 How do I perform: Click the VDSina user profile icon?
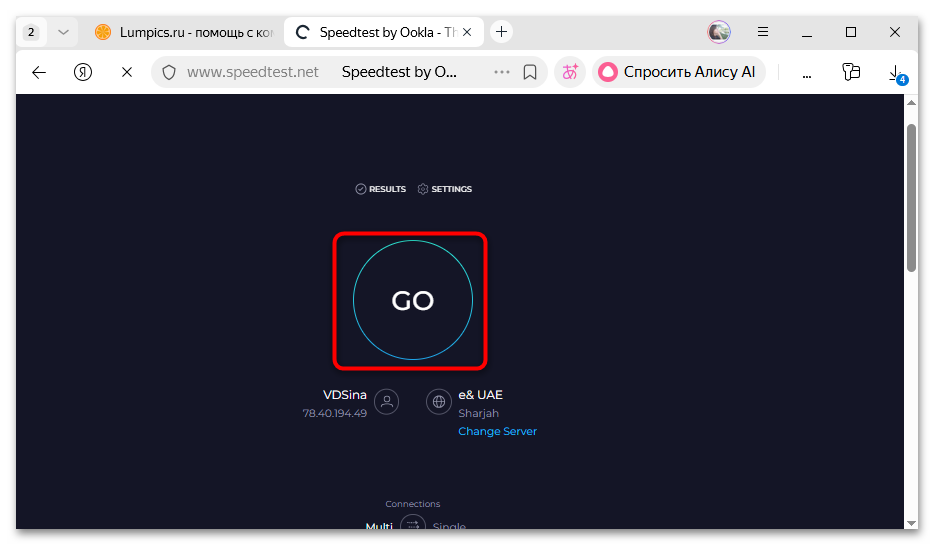point(387,401)
